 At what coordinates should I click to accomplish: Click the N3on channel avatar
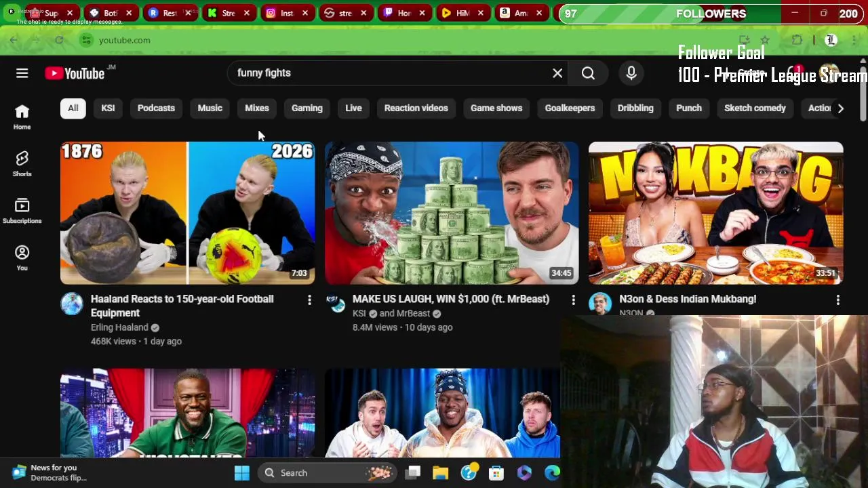[600, 304]
